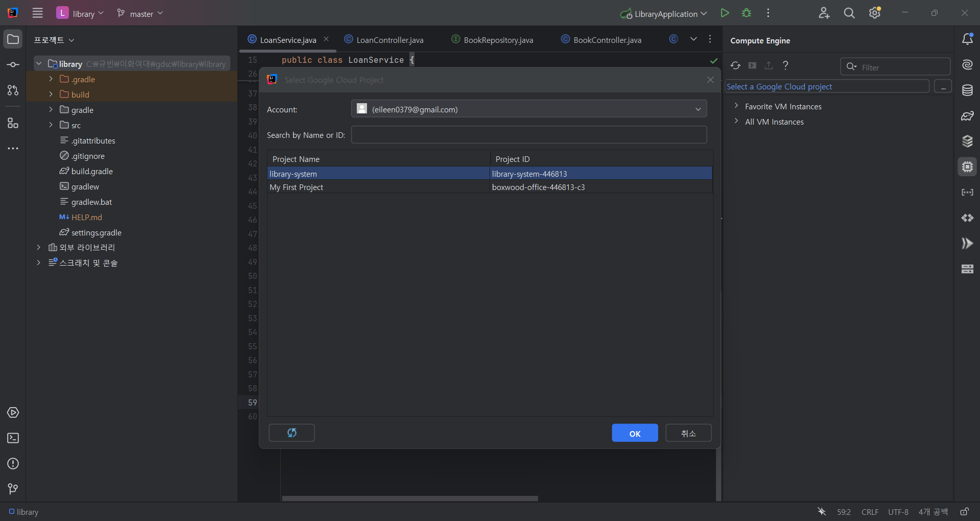The image size is (980, 521).
Task: Sort by Project Name column header
Action: point(379,159)
